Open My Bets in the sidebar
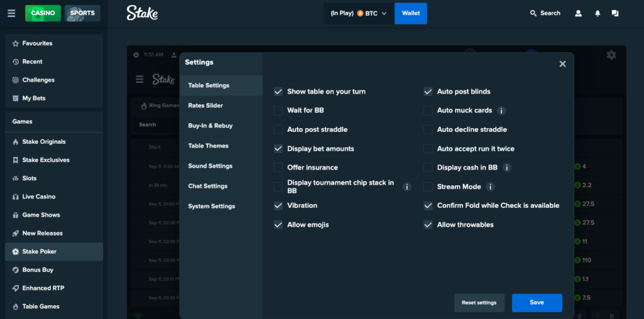 [x=54, y=99]
